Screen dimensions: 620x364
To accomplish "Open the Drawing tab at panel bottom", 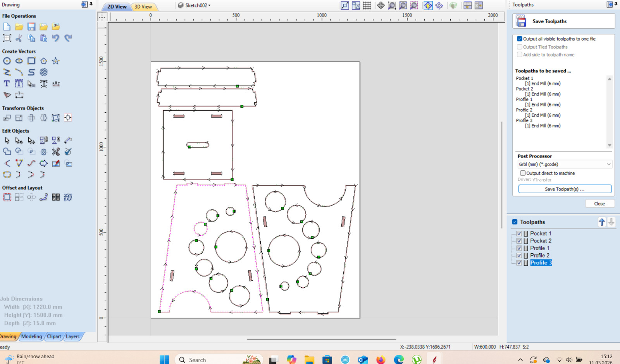I will 8,337.
